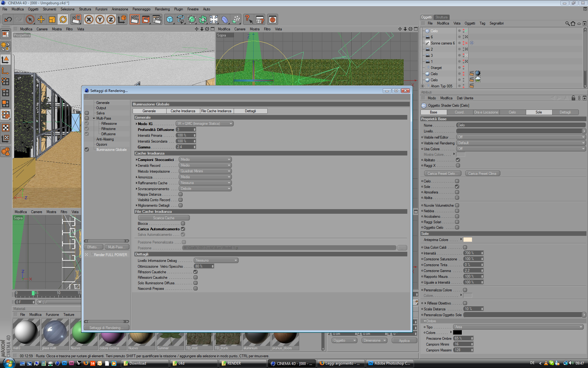This screenshot has height=368, width=588.
Task: Toggle Rifrazioni Caustiche checkbox
Action: pos(195,272)
